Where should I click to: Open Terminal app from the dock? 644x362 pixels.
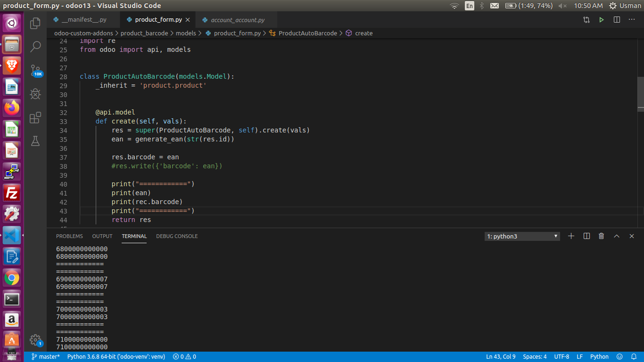click(x=12, y=299)
